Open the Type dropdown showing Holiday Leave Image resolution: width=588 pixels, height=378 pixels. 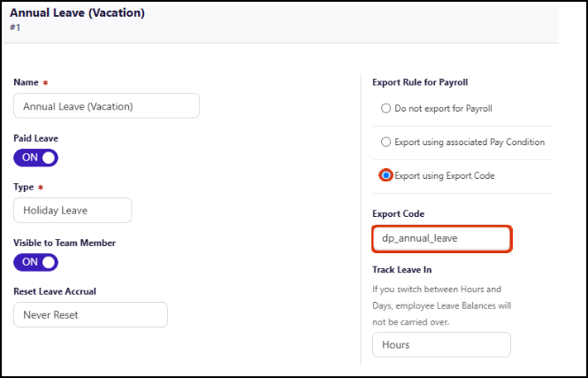[x=73, y=210]
